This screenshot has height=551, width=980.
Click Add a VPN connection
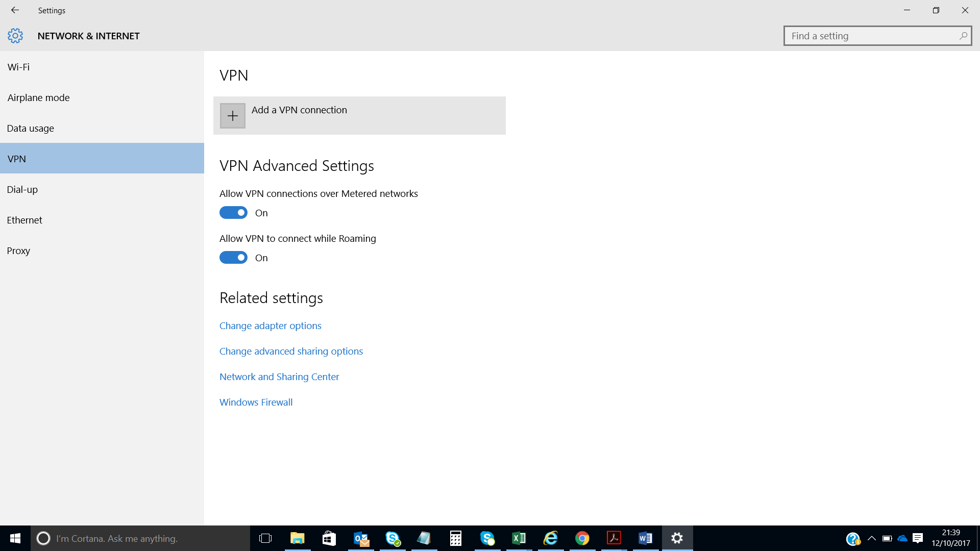[359, 116]
